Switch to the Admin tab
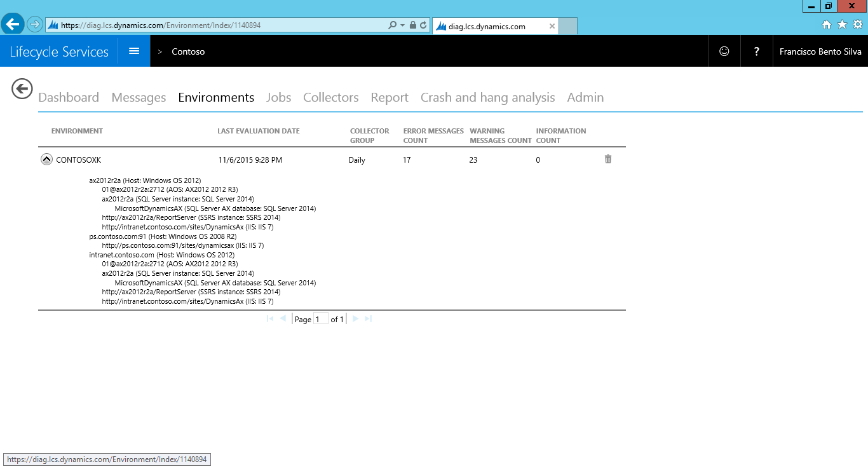Viewport: 868px width, 469px height. (x=585, y=97)
